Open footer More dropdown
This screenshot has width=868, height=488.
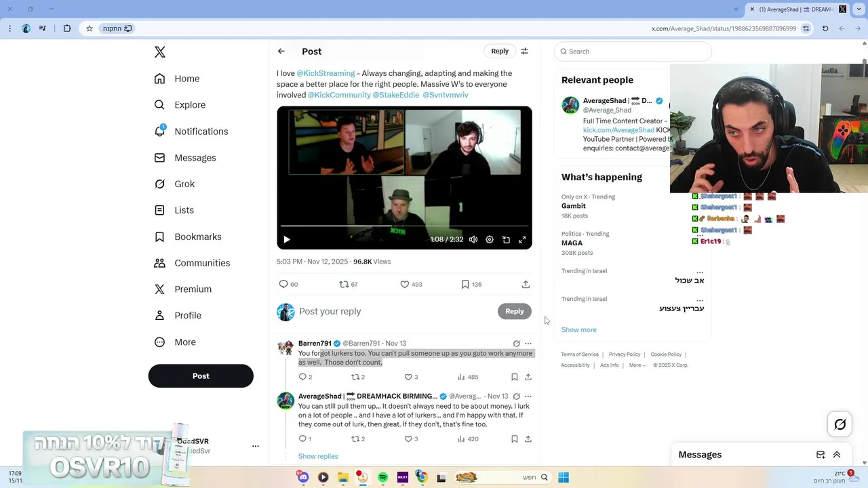pos(637,365)
